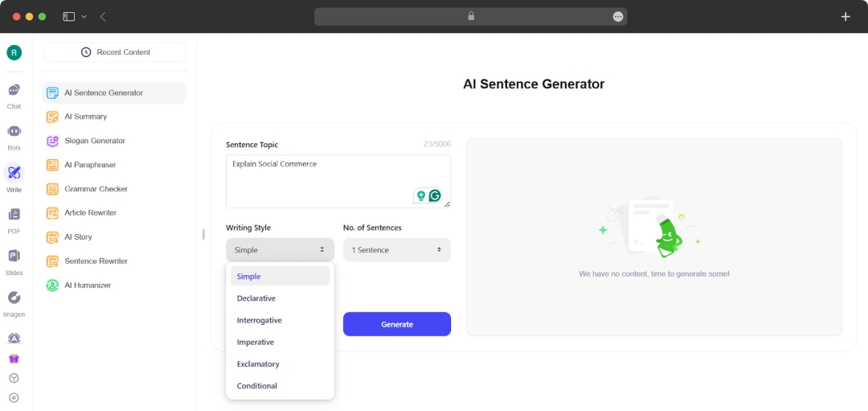Click the sidebar collapse handle bar
Screen dimensions: 868x411
[x=203, y=234]
